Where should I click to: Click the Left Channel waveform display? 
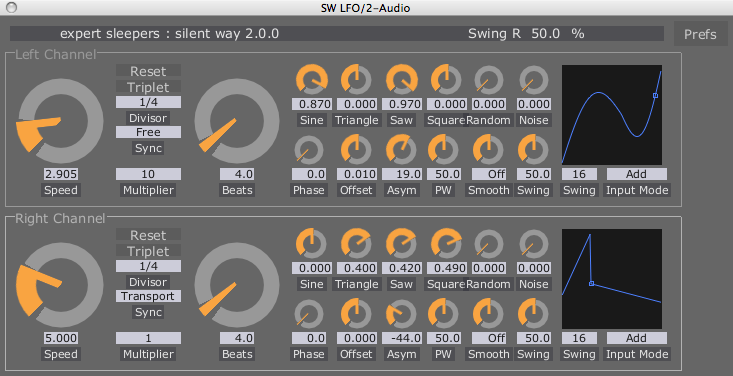[612, 115]
